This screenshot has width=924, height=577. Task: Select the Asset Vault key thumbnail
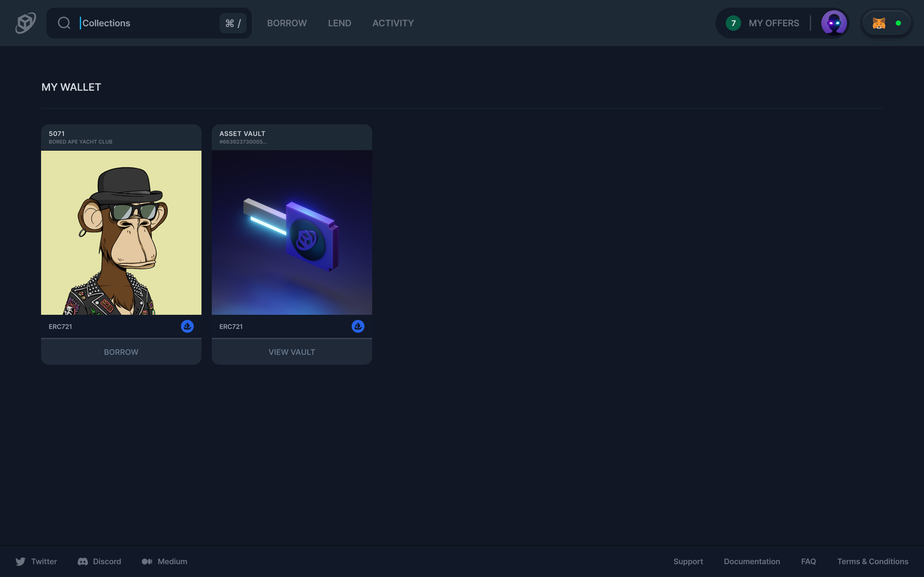292,232
